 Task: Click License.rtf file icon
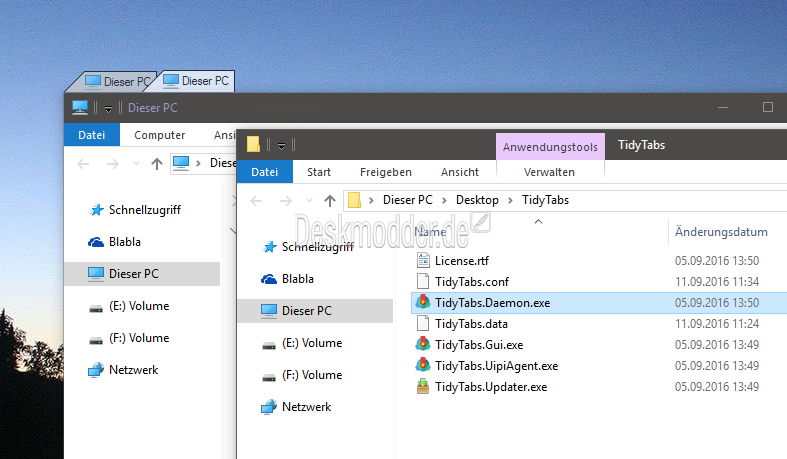423,260
